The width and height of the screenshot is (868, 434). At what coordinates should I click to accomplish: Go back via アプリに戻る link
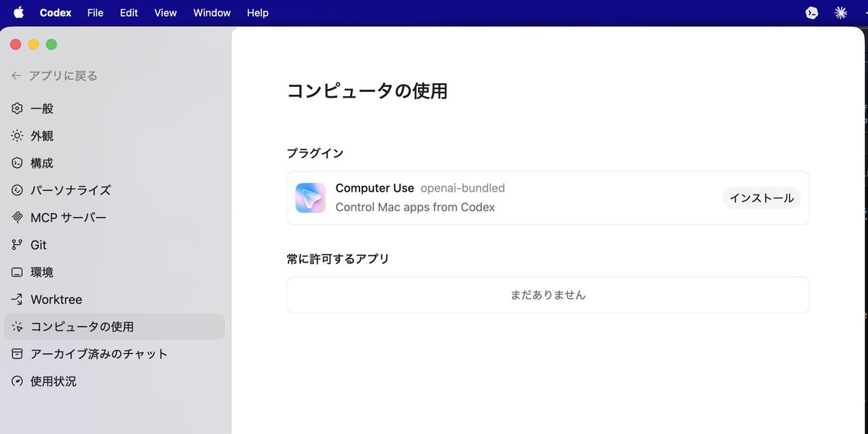tap(54, 76)
